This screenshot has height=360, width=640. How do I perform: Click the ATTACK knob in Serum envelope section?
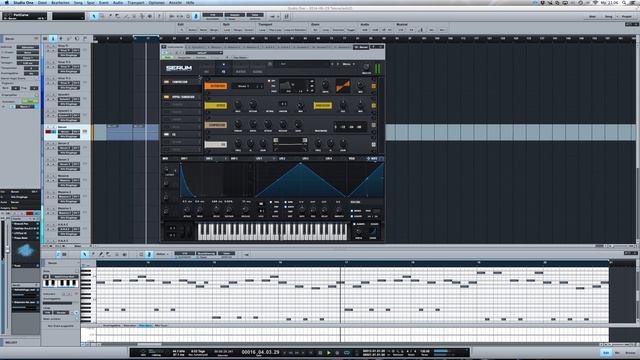point(187,210)
